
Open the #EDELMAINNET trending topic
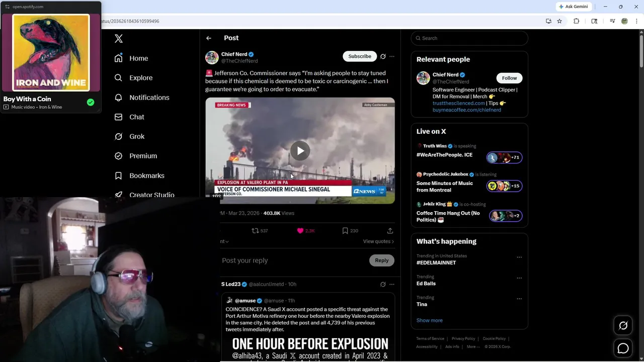click(x=436, y=262)
